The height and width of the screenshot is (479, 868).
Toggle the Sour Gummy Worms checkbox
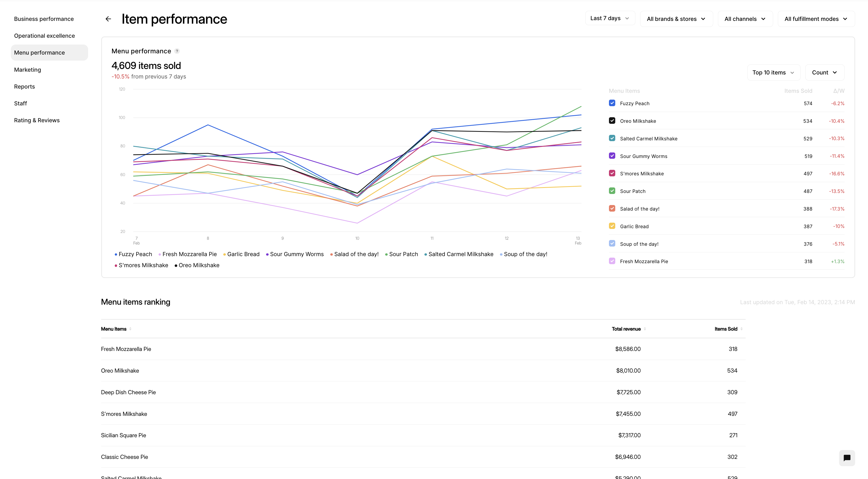tap(612, 156)
